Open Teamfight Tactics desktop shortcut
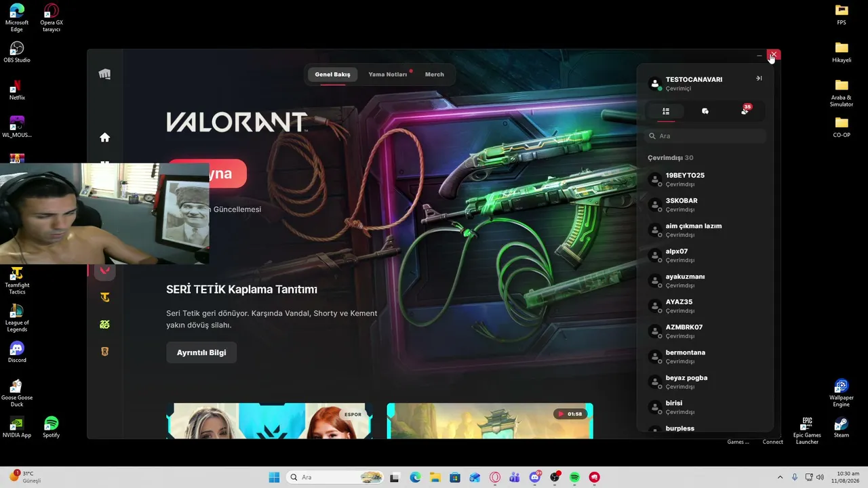868x488 pixels. (x=17, y=281)
